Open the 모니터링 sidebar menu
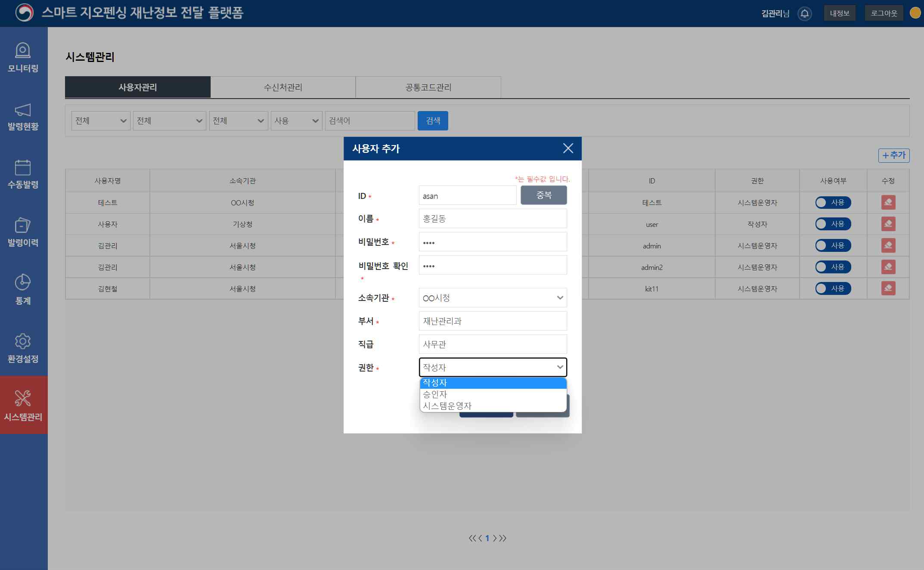Image resolution: width=924 pixels, height=570 pixels. [23, 57]
